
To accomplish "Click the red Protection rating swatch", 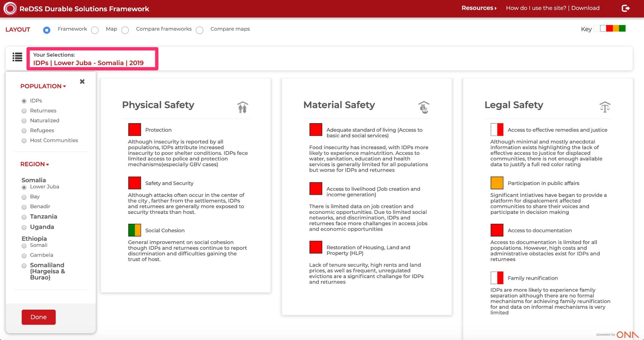I will (135, 130).
